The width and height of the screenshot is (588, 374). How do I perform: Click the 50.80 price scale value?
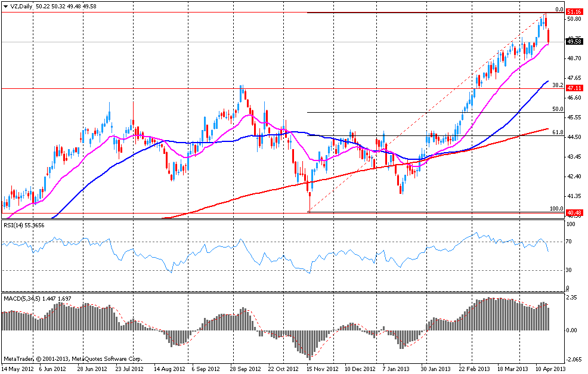[x=574, y=18]
